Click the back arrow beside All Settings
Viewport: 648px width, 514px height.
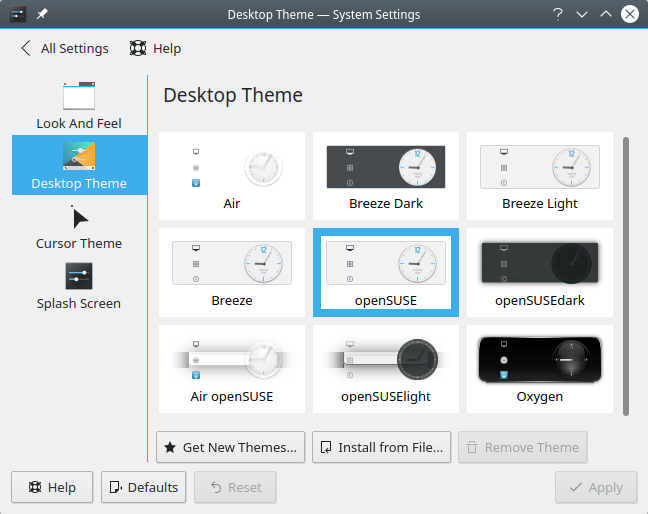coord(26,48)
